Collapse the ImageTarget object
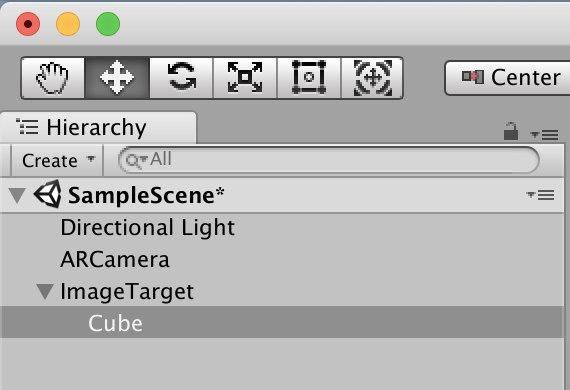 45,292
